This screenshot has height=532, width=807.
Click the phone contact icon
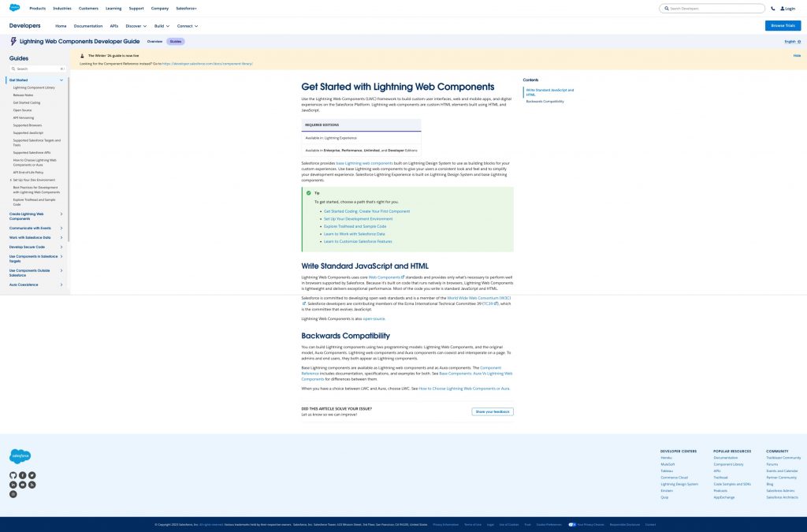coord(772,8)
